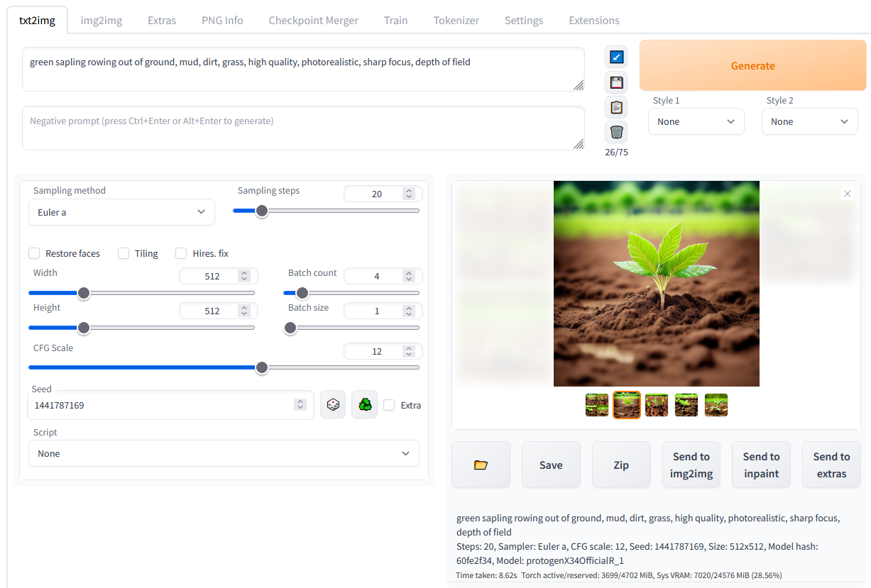Go to the Extensions tab
This screenshot has width=871, height=588.
(594, 21)
